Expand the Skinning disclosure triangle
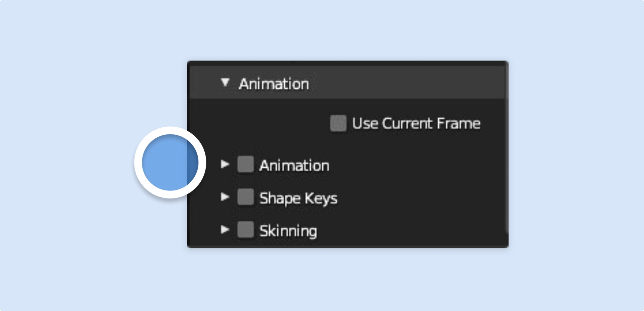Viewport: 644px width, 311px height. coord(225,229)
